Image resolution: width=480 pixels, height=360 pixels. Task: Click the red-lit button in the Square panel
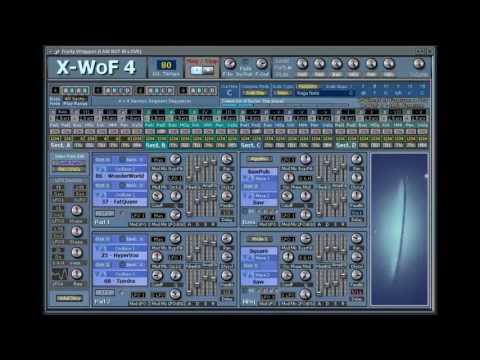coord(357,292)
